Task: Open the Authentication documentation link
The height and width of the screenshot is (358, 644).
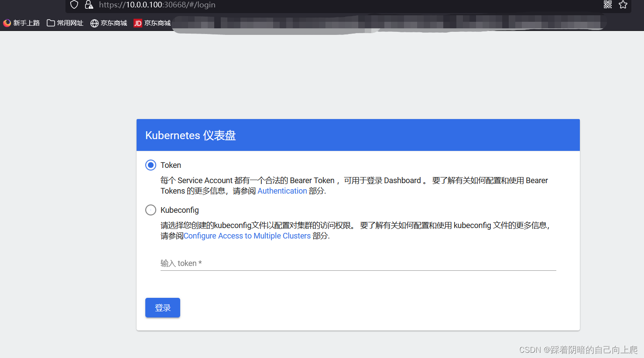Action: [x=282, y=191]
